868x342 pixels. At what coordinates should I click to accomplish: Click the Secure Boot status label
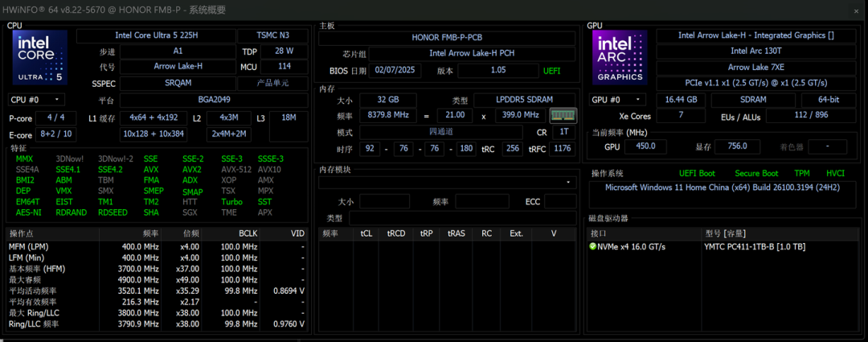756,174
